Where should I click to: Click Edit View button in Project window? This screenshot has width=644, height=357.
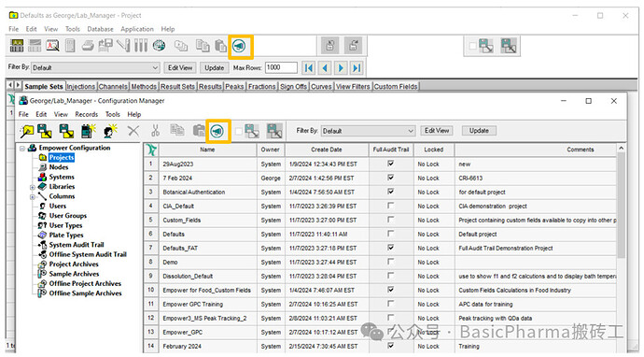[180, 68]
